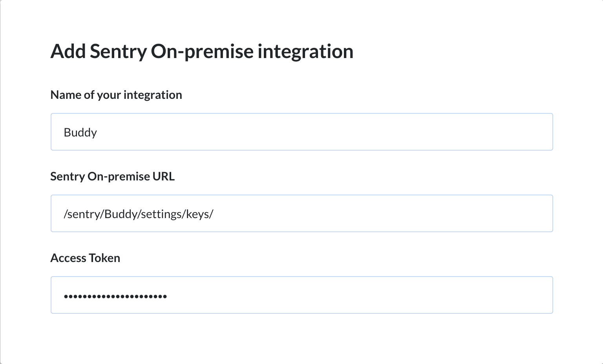
Task: Click the 'Sentry On-premise URL' label
Action: click(112, 177)
